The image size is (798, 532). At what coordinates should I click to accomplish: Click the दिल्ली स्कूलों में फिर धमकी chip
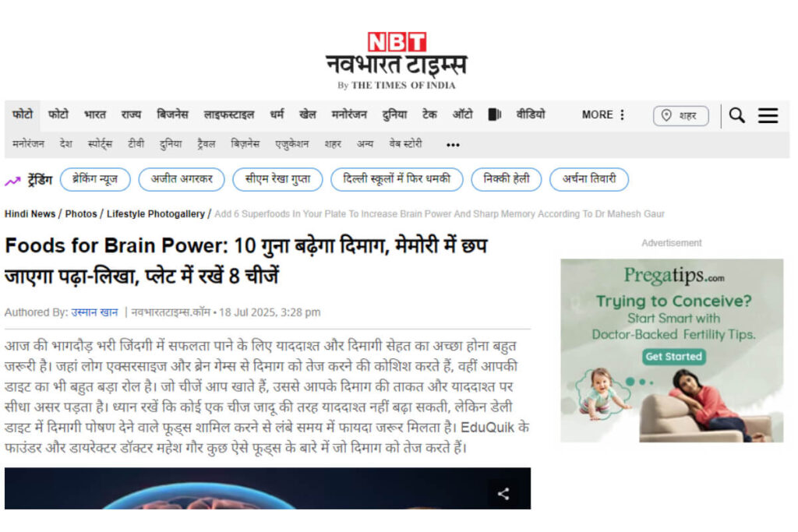point(397,180)
